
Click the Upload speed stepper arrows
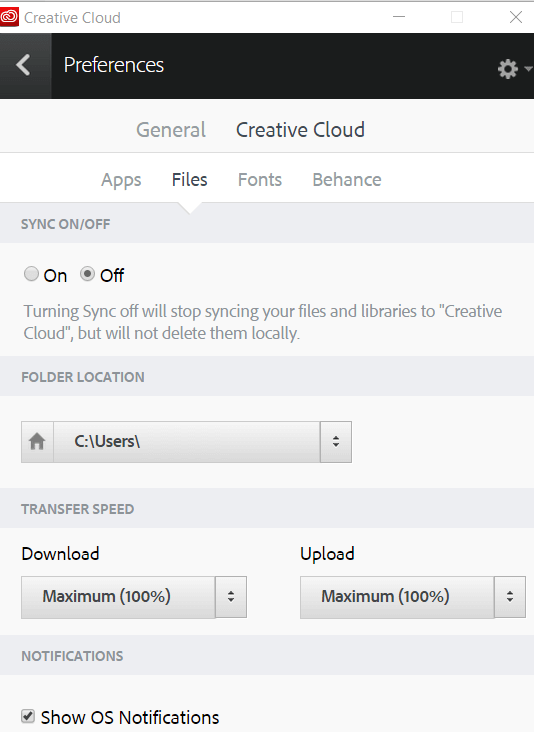(510, 597)
